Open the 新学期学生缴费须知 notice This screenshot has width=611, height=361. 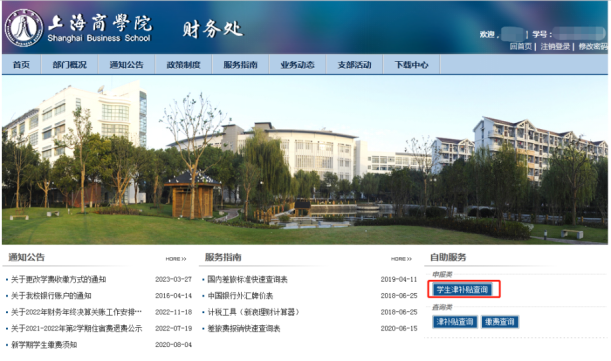[44, 345]
